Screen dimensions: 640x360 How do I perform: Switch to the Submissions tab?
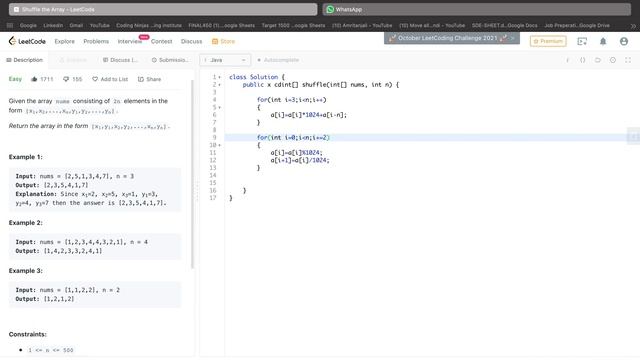170,60
